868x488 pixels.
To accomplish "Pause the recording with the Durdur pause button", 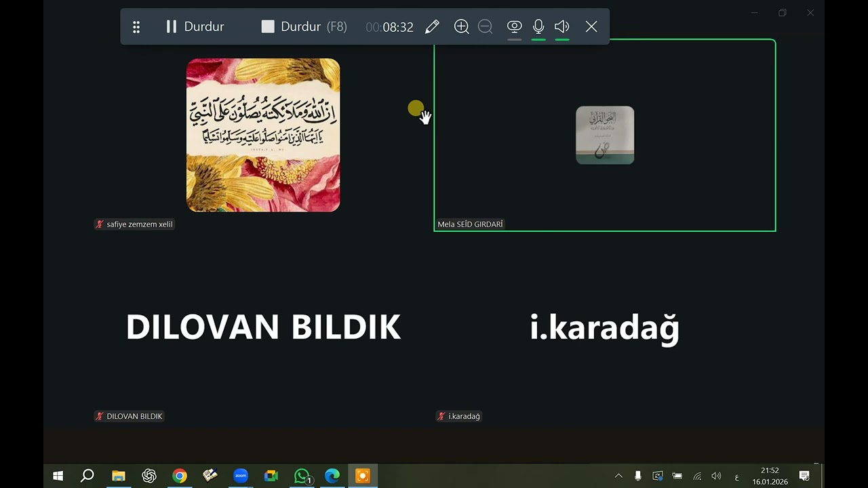I will (x=195, y=26).
